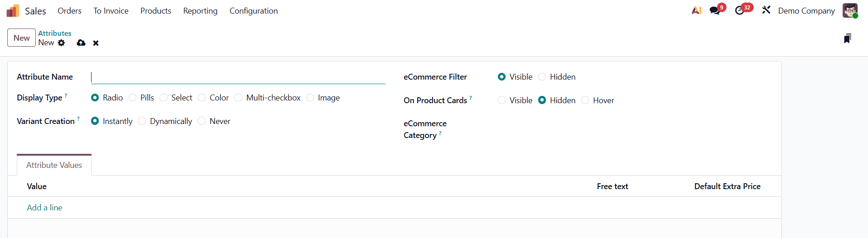Focus the Attribute Name input field
868x238 pixels.
[x=238, y=77]
